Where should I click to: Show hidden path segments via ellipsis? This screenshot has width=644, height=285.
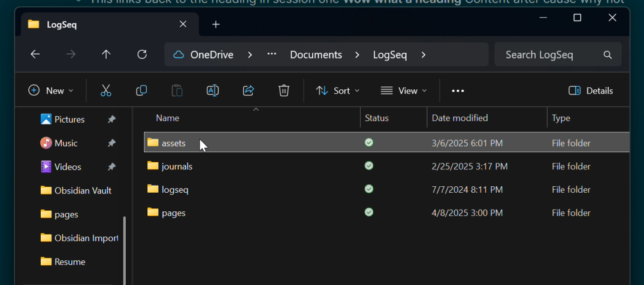[272, 54]
